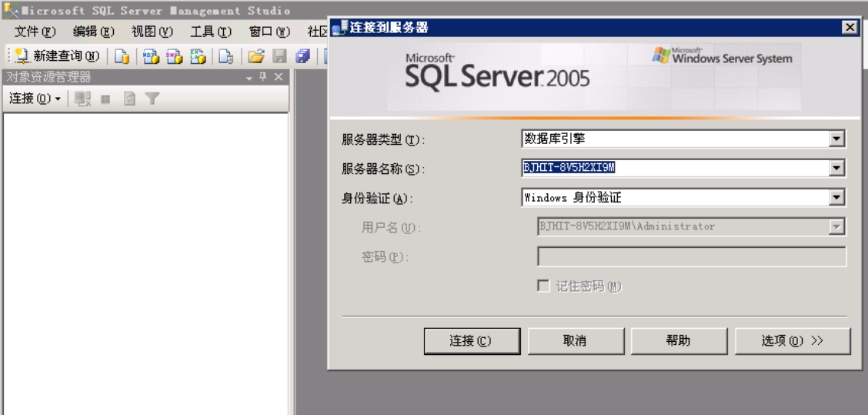Click the Open File folder icon

click(x=255, y=56)
